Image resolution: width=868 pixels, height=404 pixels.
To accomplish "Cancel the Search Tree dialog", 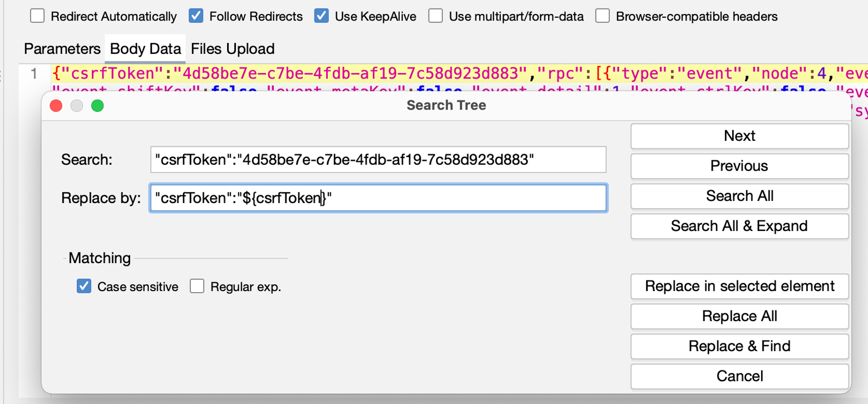I will coord(739,376).
